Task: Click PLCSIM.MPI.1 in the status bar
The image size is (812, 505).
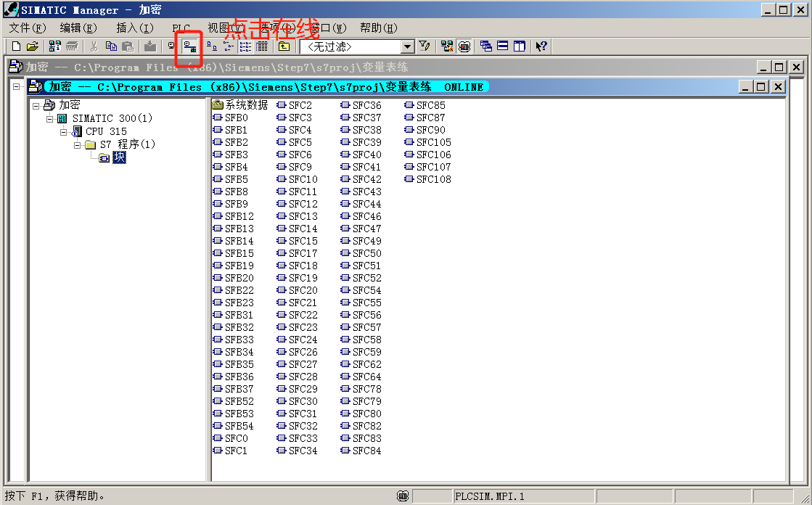Action: (x=490, y=496)
